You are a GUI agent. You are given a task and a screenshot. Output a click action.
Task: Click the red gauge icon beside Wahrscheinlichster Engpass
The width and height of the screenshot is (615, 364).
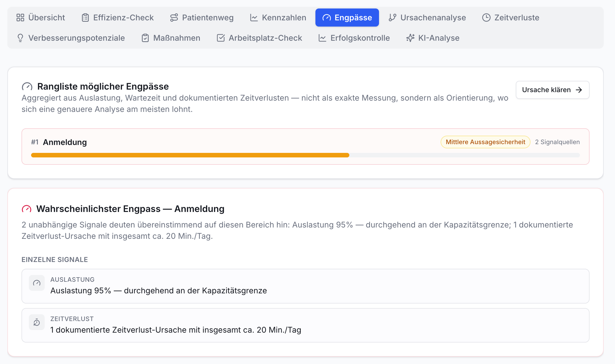point(27,209)
